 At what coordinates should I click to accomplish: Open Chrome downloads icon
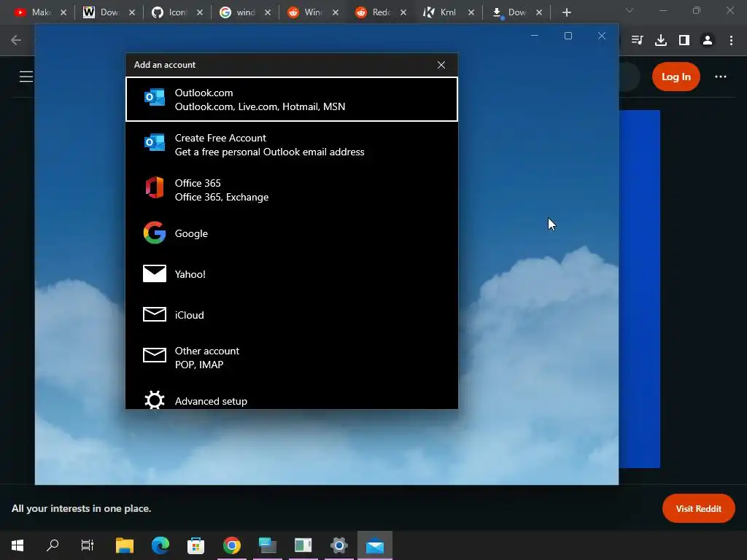(661, 40)
